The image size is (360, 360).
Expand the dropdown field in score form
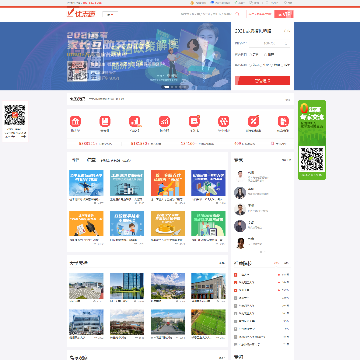click(269, 43)
